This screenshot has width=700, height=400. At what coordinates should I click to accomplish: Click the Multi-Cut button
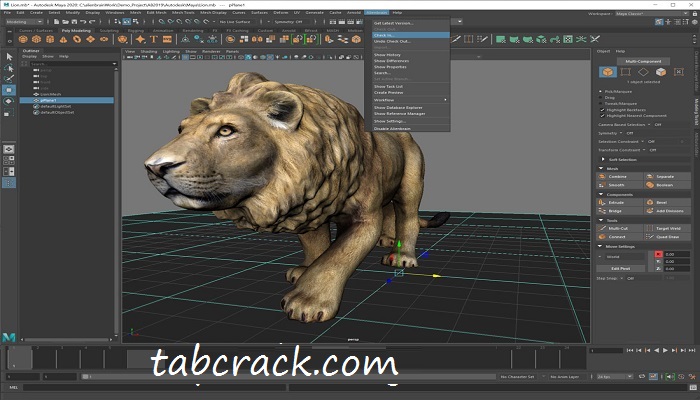coord(620,229)
